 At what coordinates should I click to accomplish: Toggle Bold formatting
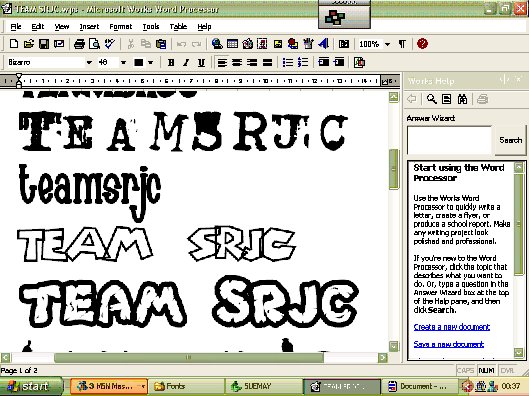click(171, 62)
